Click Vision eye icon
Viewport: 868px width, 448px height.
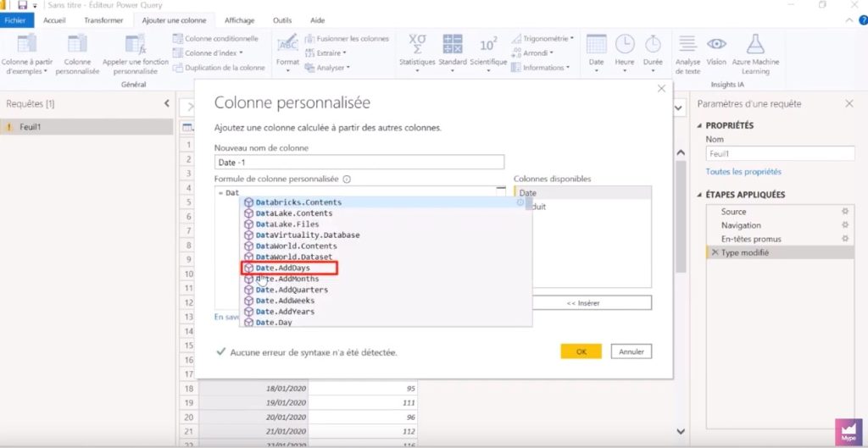coord(716,44)
